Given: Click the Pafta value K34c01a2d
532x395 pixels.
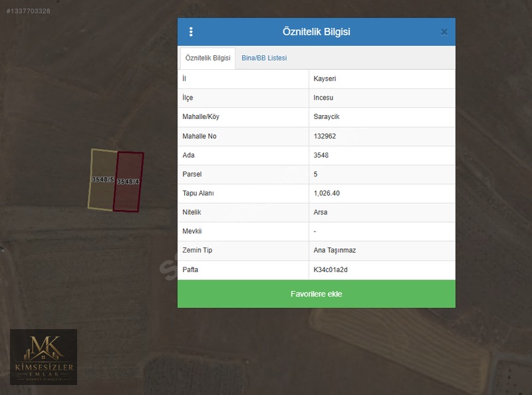Looking at the screenshot, I should click(331, 270).
